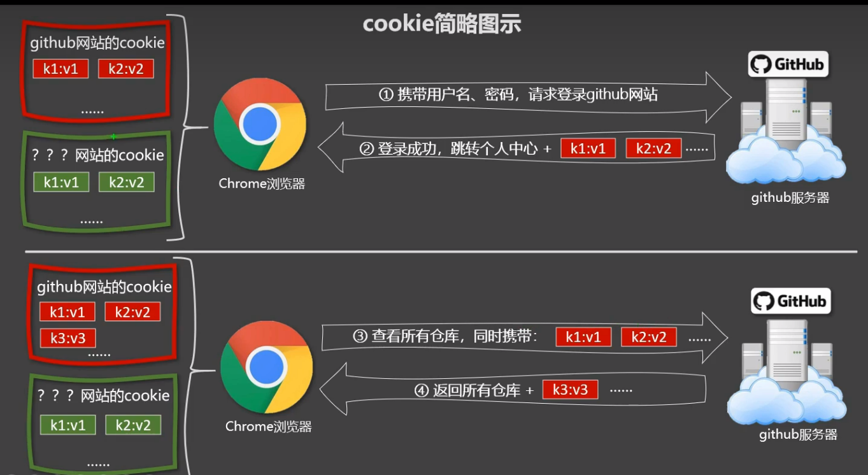Click the bottom GitHub logo badge

click(x=790, y=301)
